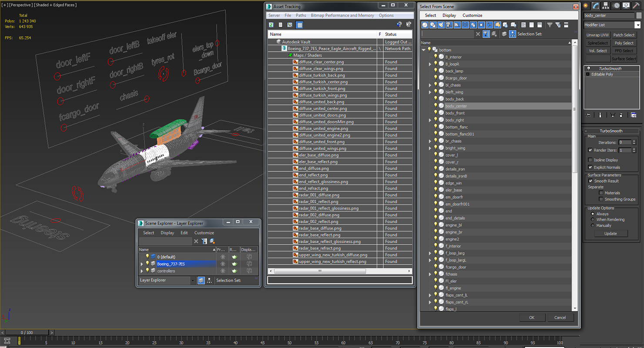Select the Manually update option
Screen dimensions: 644x348
point(593,225)
